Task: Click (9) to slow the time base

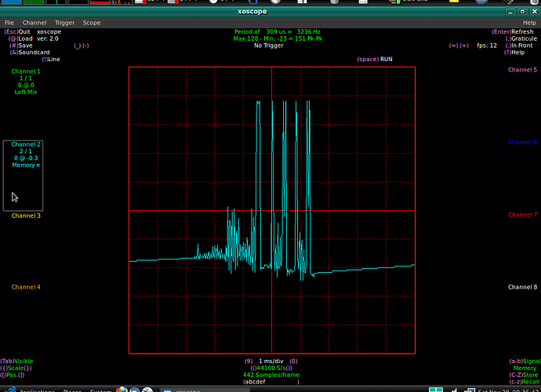Action: coord(249,361)
